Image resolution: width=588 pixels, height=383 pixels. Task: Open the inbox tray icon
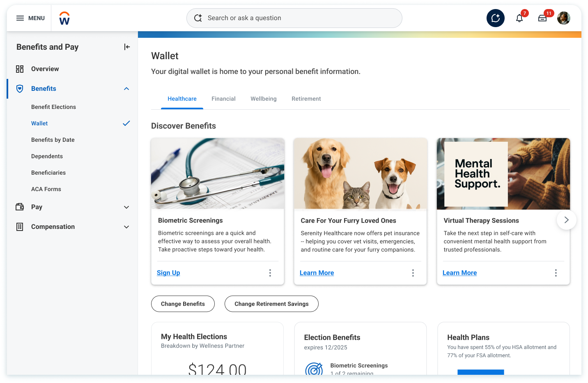[x=542, y=18]
